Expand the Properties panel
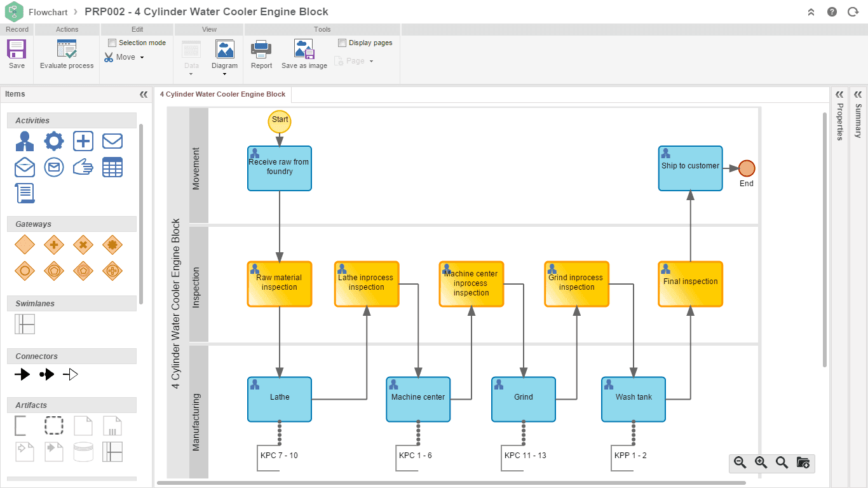Screen dimensions: 868x488 coord(839,94)
